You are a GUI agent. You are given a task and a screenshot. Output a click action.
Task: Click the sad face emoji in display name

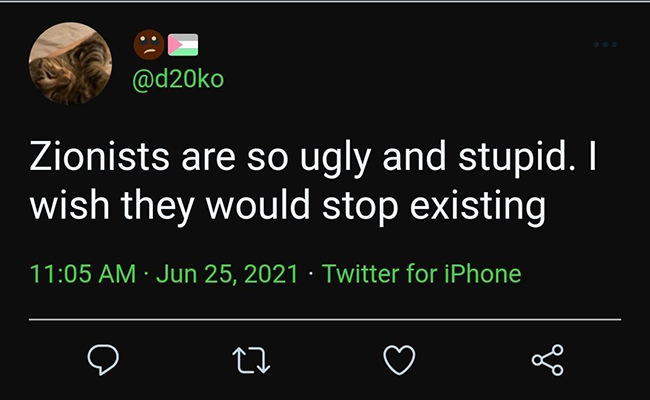[149, 44]
